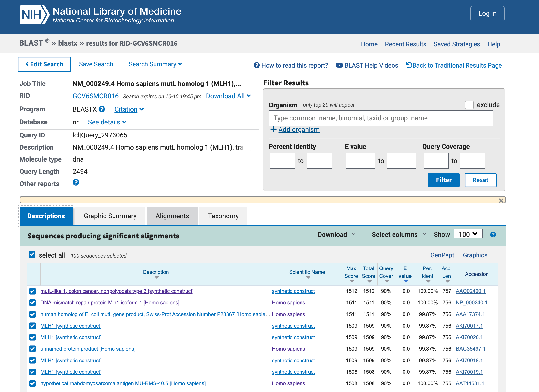539x392 pixels.
Task: Sort by Scientific Name column arrow
Action: click(x=308, y=278)
